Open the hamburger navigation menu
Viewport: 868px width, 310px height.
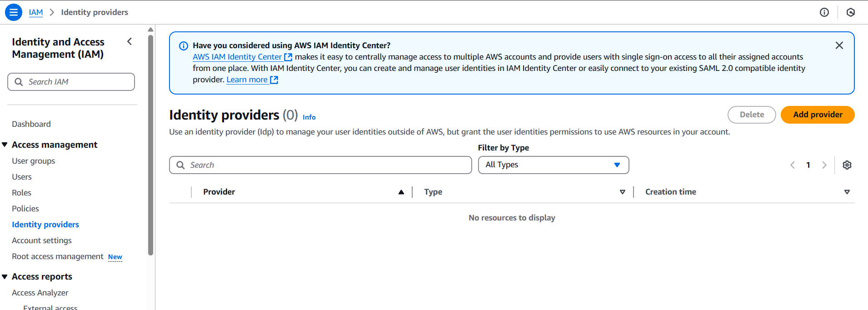click(x=14, y=12)
